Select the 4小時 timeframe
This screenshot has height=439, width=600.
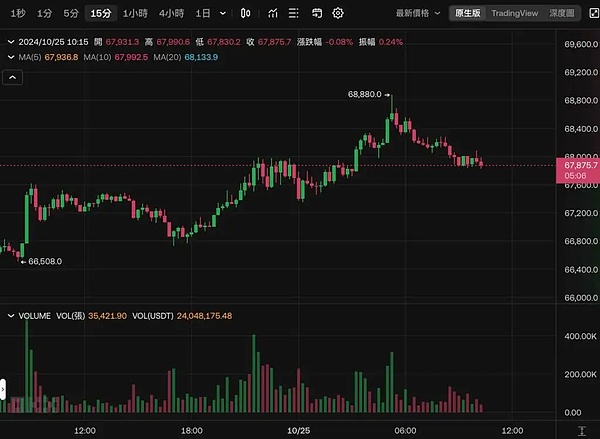pos(171,13)
